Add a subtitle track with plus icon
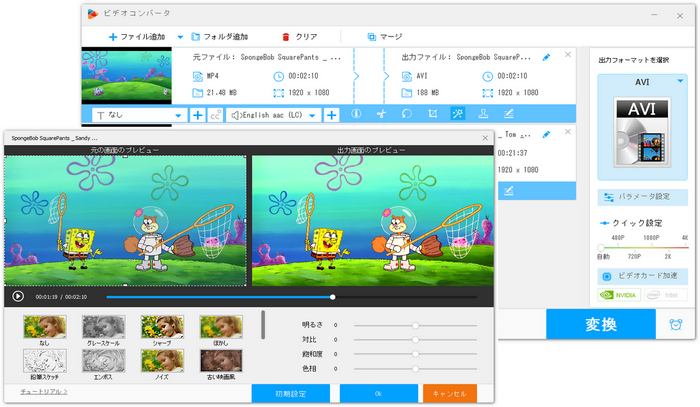This screenshot has height=407, width=700. (198, 115)
